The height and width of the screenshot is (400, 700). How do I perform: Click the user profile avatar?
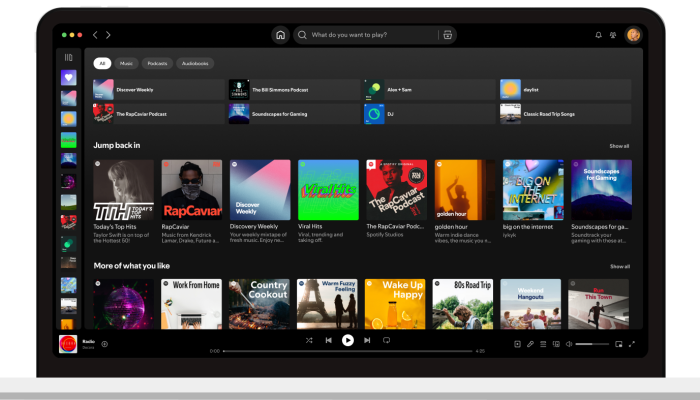633,35
